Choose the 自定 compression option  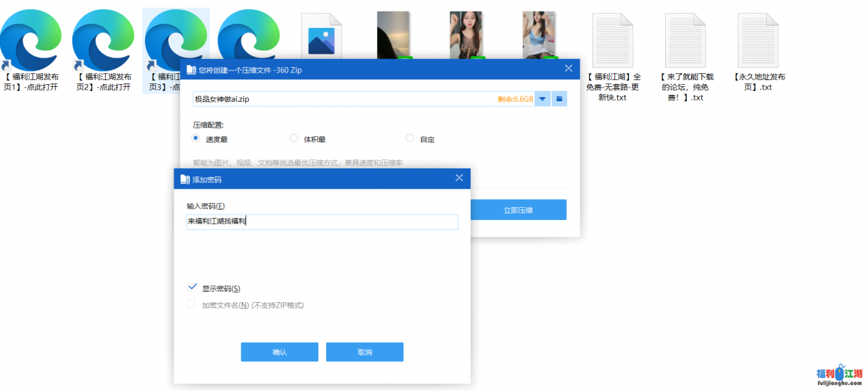click(x=410, y=138)
